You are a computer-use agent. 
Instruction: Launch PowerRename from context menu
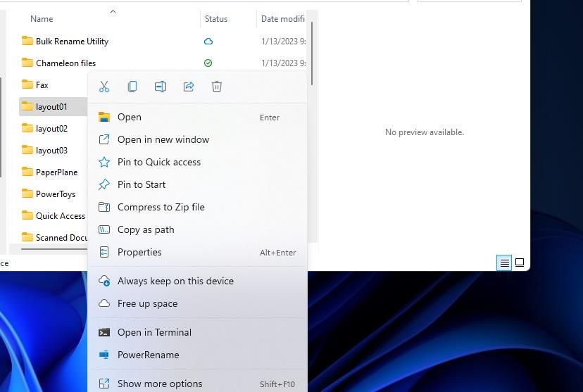[x=148, y=355]
